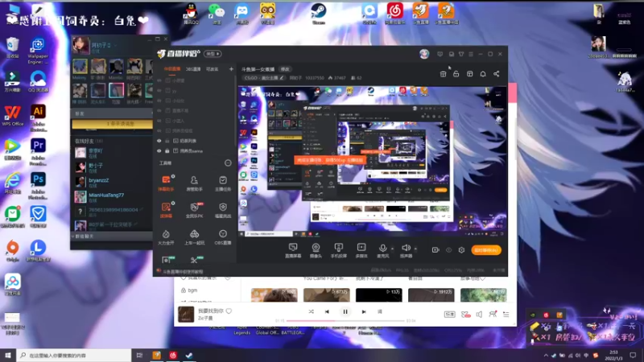The width and height of the screenshot is (644, 362).
Task: Toggle shuffle mode in music player
Action: (x=311, y=311)
